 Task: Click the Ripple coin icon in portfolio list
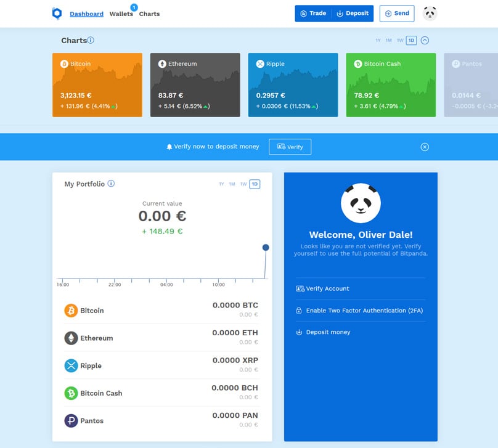coord(71,365)
